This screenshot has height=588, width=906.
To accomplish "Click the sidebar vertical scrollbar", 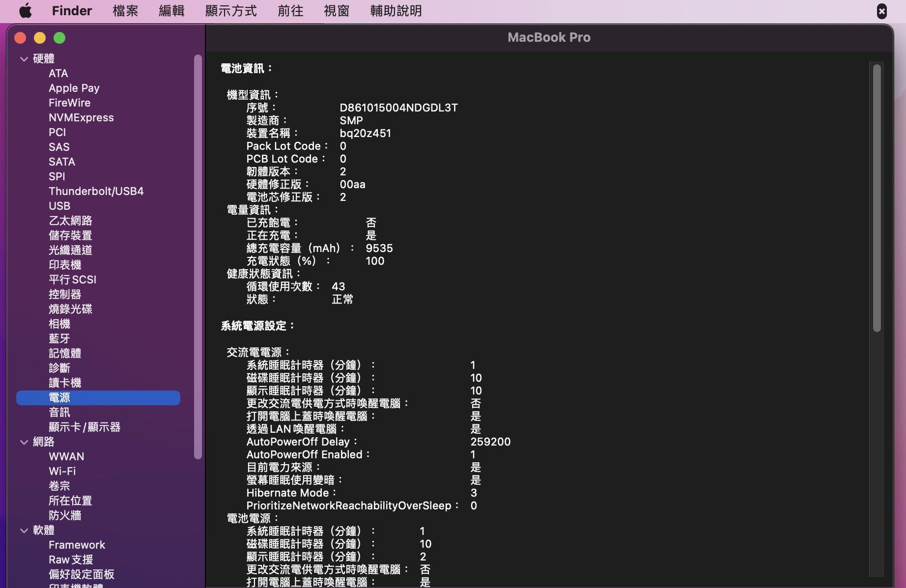I will click(198, 256).
